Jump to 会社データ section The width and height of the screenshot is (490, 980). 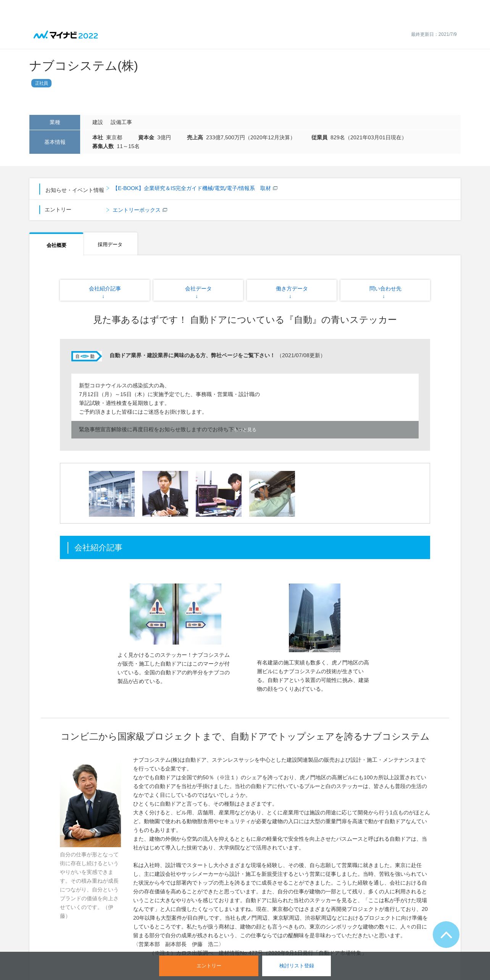(198, 290)
